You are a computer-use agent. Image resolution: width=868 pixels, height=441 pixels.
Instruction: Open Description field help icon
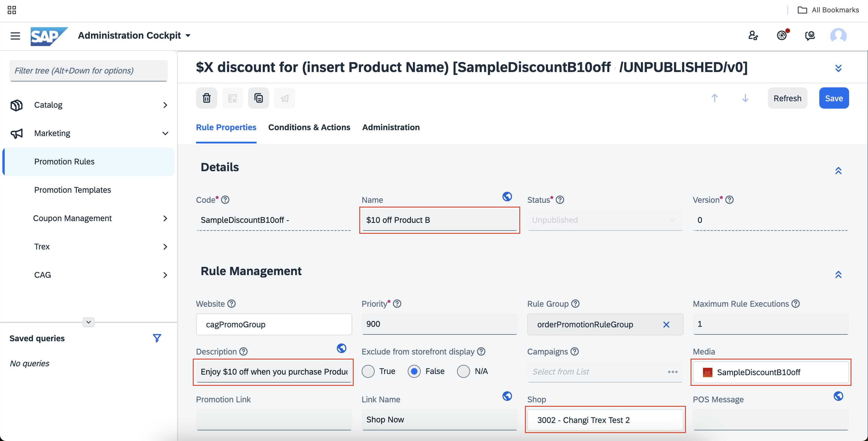(x=243, y=351)
